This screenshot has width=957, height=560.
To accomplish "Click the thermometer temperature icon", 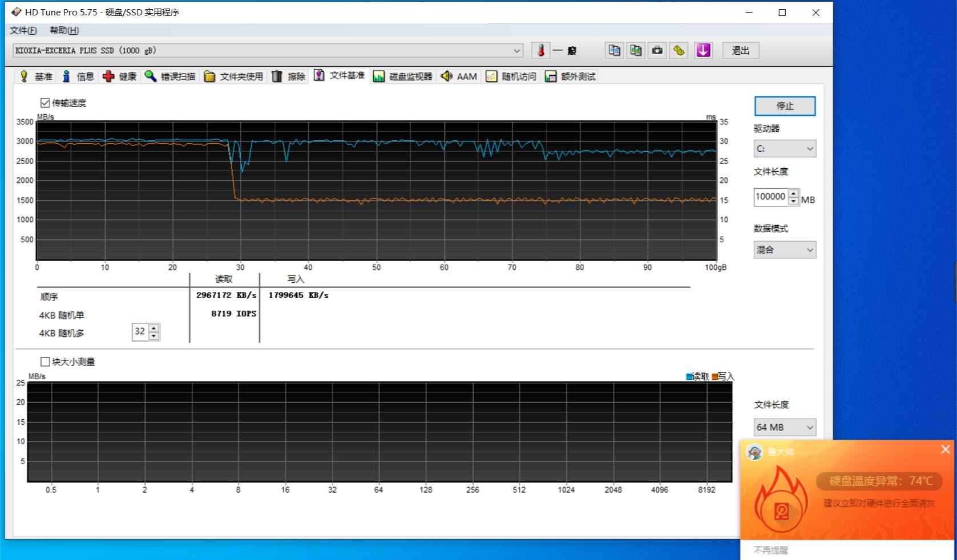I will (541, 50).
